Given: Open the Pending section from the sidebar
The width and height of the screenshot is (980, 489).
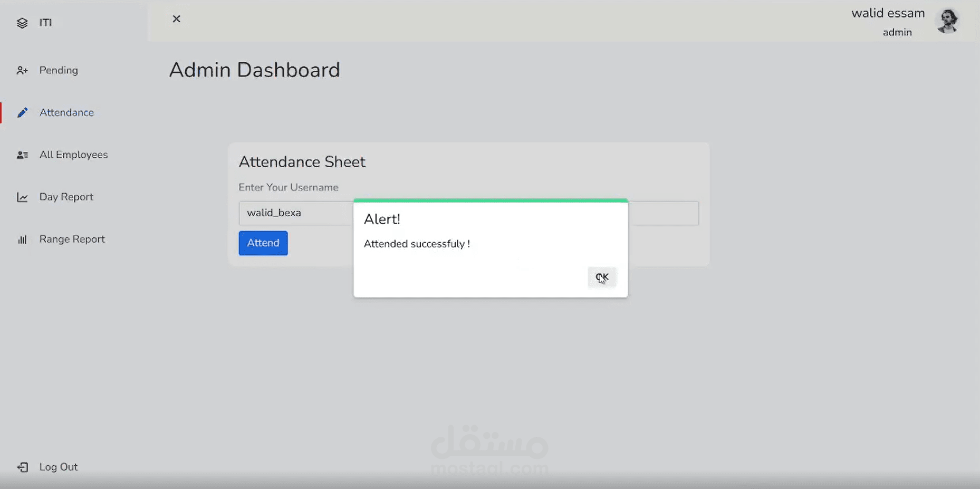Looking at the screenshot, I should pyautogui.click(x=58, y=70).
